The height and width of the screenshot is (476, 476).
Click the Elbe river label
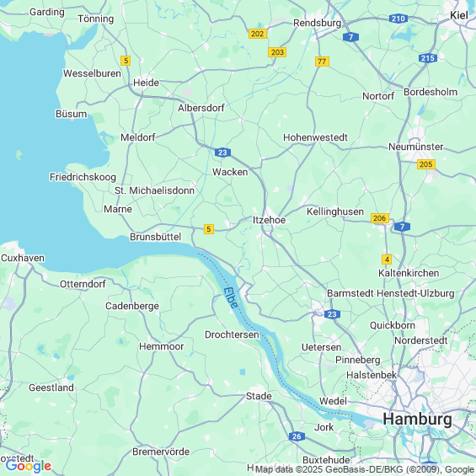[x=231, y=297]
